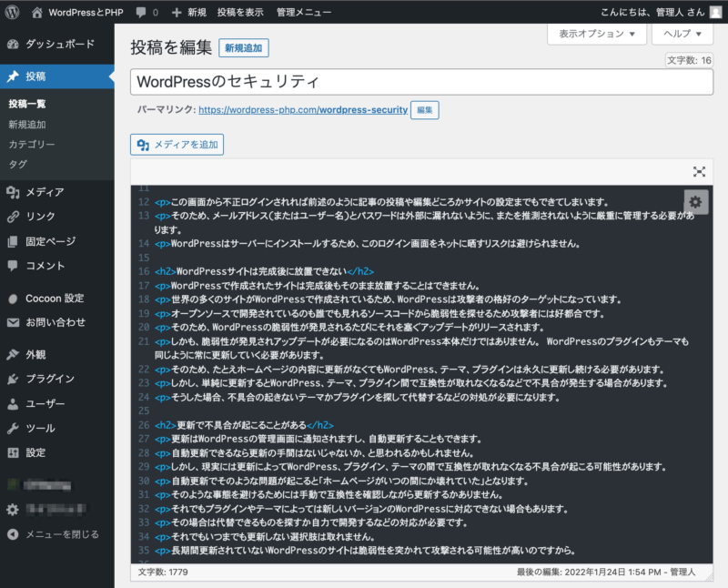728x588 pixels.
Task: Click the 新規追加 button beside heading
Action: click(244, 48)
